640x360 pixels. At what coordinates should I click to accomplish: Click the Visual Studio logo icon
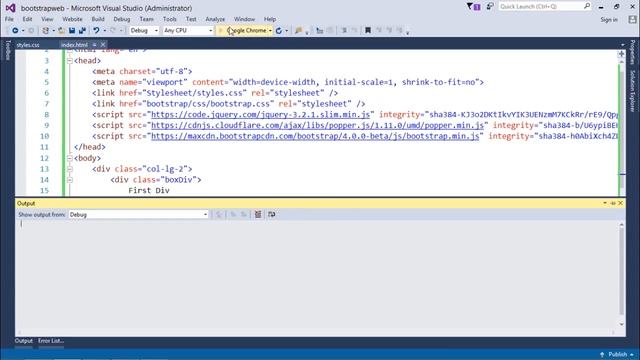10,8
